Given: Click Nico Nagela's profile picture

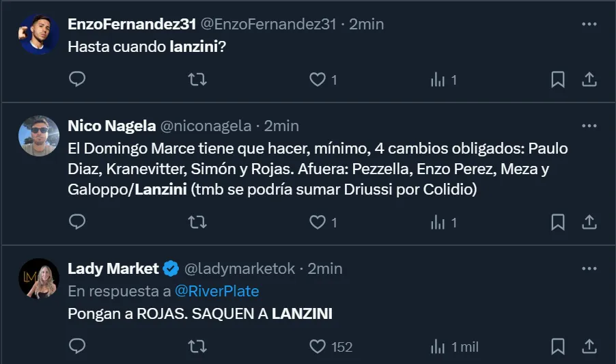Looking at the screenshot, I should [x=39, y=136].
